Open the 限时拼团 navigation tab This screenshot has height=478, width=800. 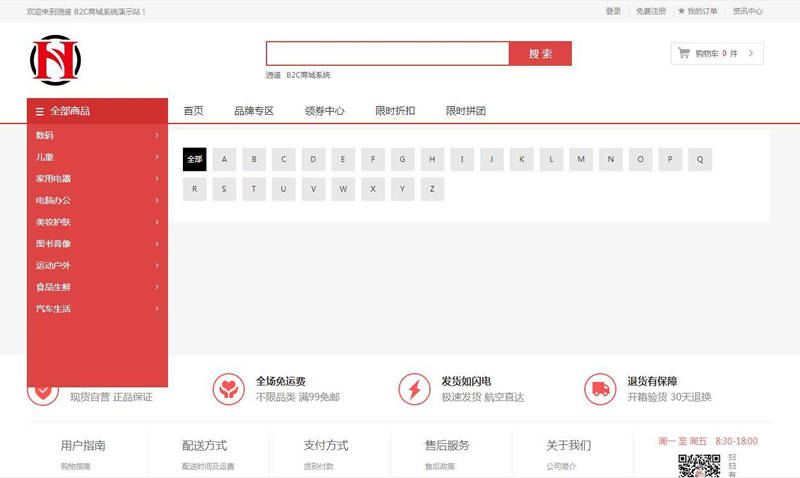click(466, 111)
